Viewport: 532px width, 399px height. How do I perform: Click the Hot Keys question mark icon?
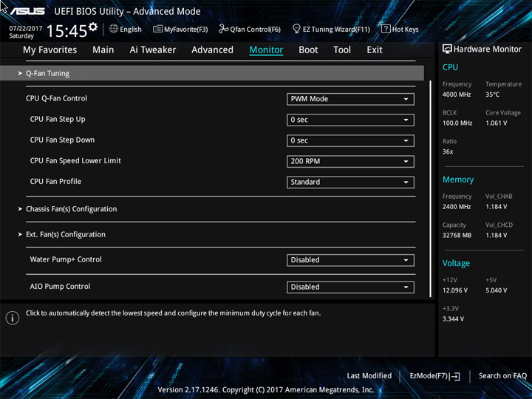pyautogui.click(x=386, y=29)
